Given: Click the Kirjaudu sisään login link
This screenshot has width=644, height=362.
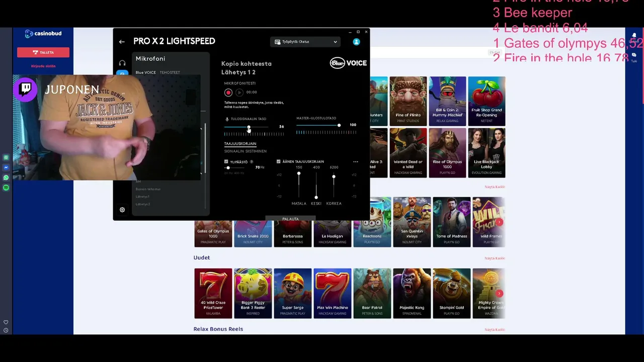Looking at the screenshot, I should point(43,66).
